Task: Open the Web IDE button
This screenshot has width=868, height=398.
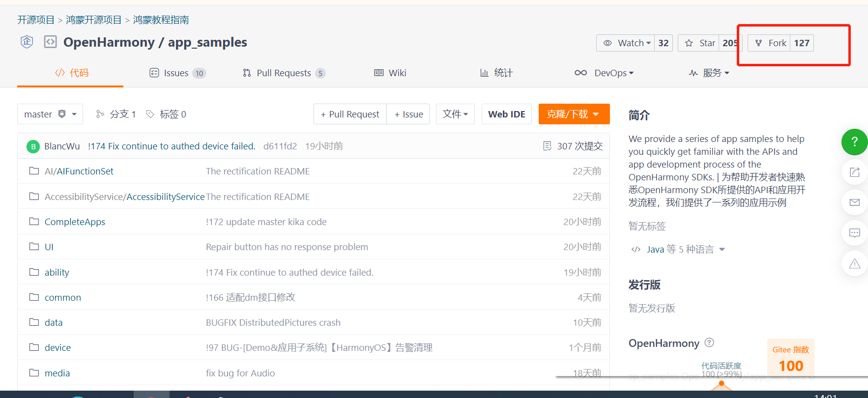Action: (507, 114)
